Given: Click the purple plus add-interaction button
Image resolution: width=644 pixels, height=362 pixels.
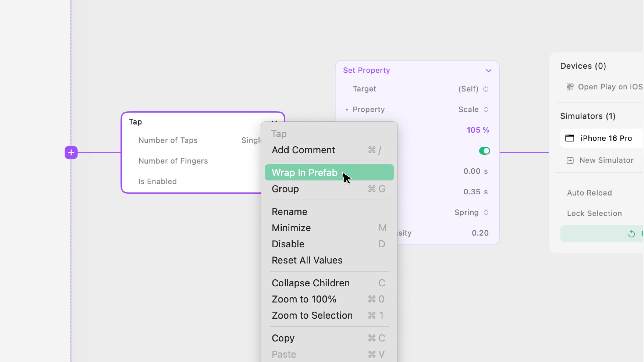Looking at the screenshot, I should (71, 152).
